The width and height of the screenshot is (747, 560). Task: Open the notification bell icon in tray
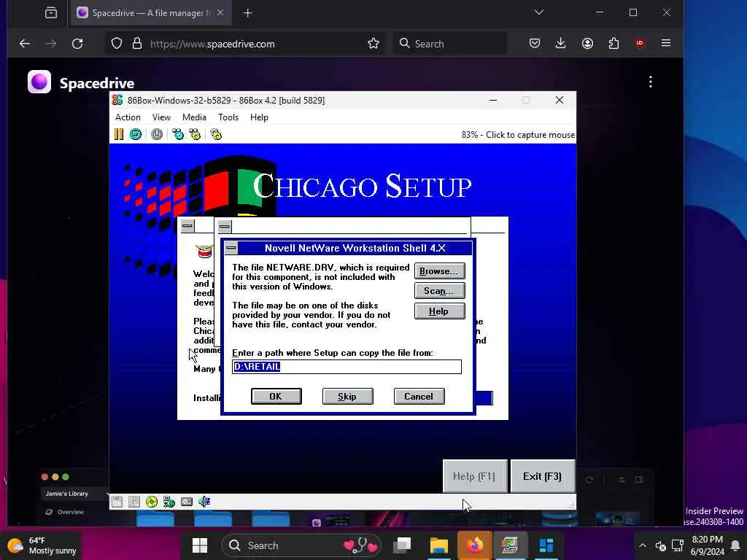tap(735, 545)
